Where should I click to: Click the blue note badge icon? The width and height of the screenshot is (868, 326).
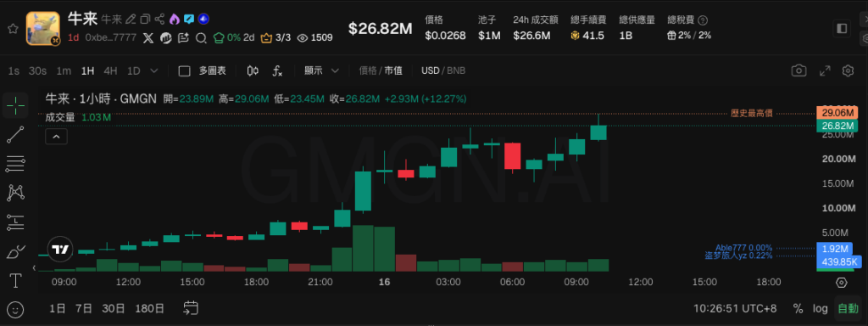coord(189,20)
